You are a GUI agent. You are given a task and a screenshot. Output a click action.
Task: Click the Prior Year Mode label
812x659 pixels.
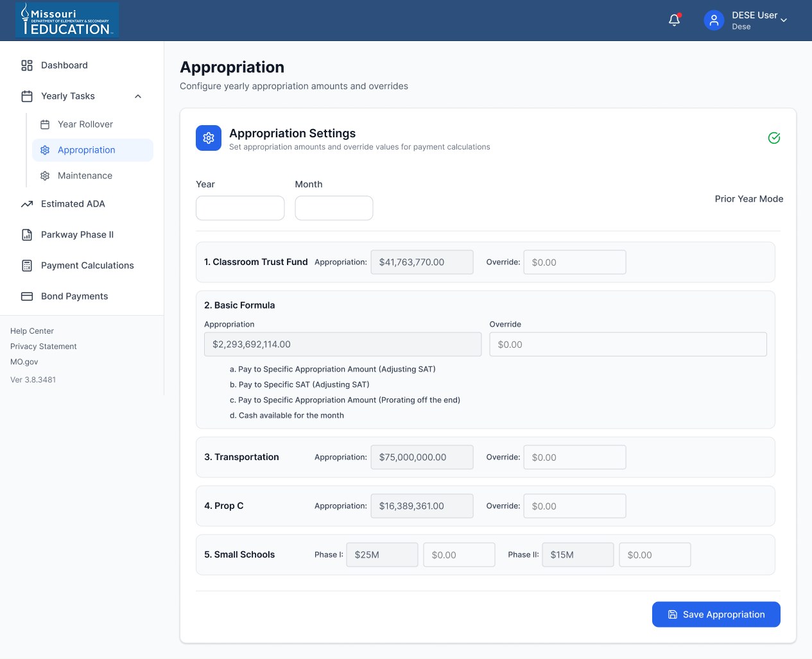749,199
